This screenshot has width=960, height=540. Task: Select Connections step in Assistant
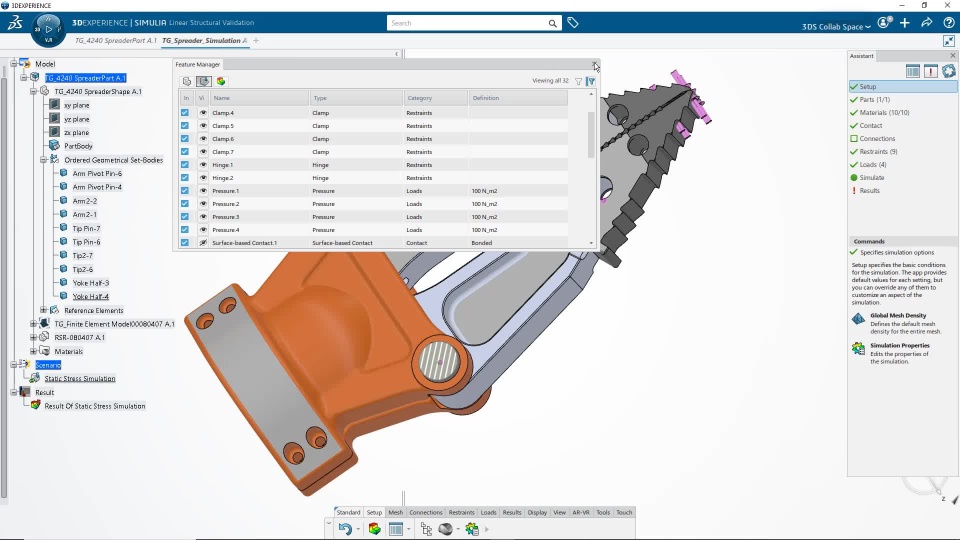(x=877, y=138)
